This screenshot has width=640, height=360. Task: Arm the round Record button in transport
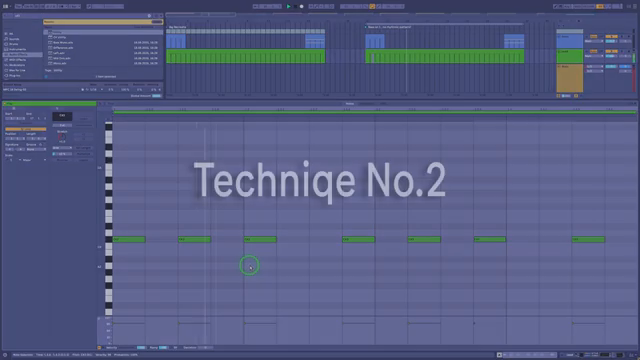[x=302, y=7]
